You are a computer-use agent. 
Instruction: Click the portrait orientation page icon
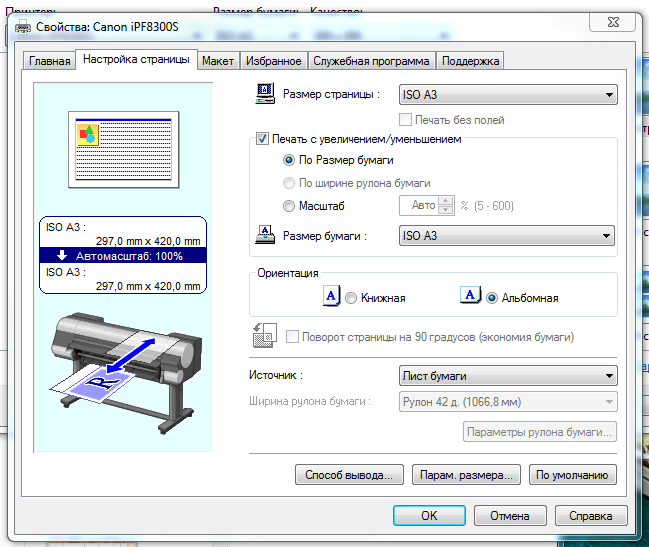click(332, 295)
